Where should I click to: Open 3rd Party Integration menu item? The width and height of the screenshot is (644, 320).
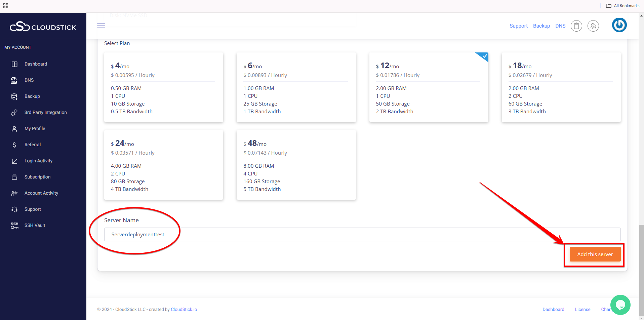(x=45, y=112)
